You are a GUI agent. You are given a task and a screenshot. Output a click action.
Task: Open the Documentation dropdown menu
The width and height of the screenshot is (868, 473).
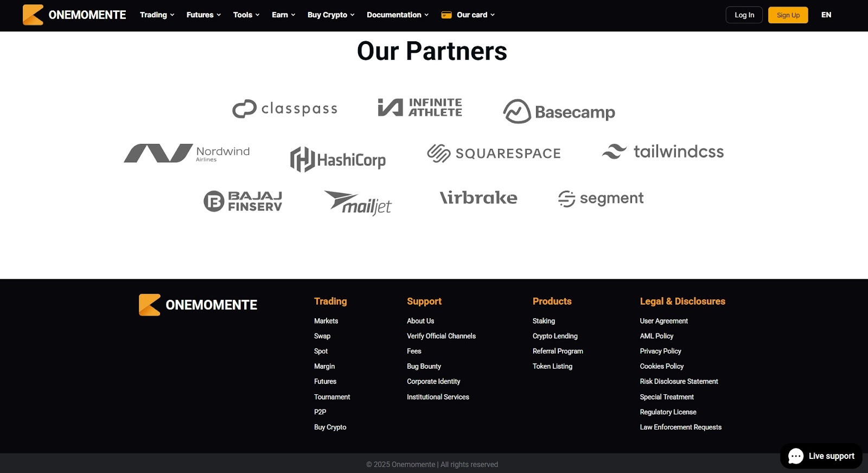pos(398,15)
